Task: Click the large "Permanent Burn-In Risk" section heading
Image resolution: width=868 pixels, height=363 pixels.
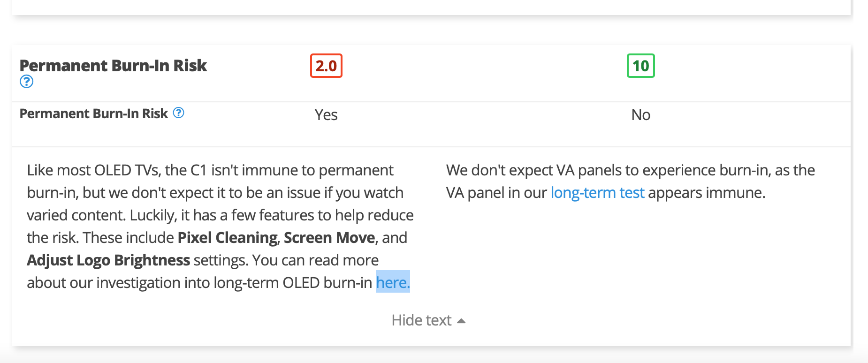Action: coord(113,66)
